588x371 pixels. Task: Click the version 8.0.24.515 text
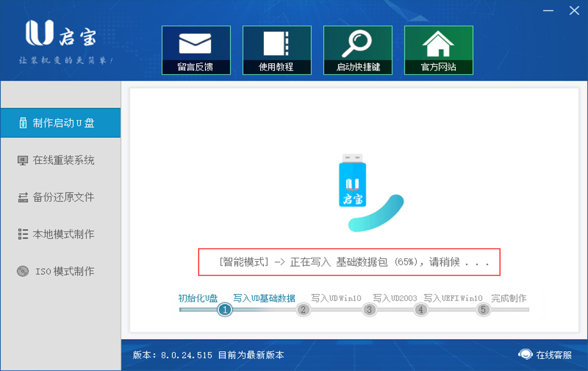[185, 355]
